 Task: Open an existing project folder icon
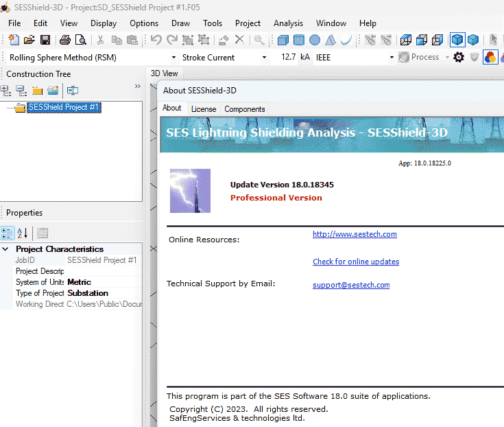tap(29, 40)
